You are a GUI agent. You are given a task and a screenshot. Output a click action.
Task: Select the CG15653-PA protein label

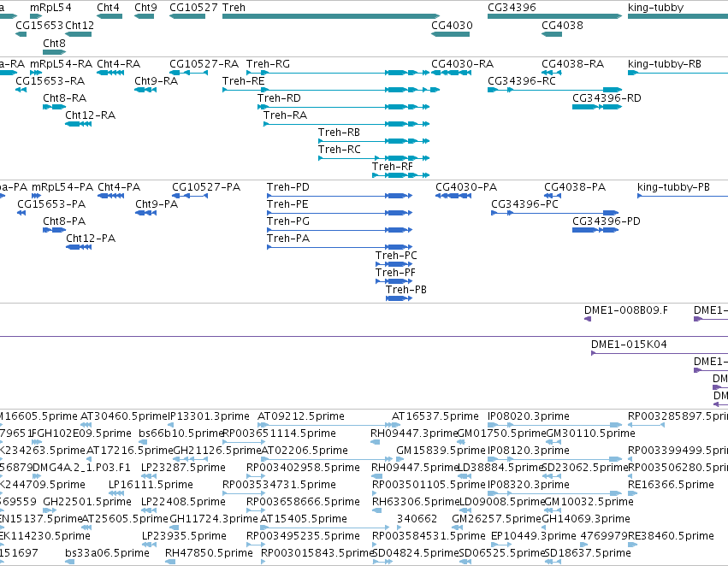tap(51, 204)
